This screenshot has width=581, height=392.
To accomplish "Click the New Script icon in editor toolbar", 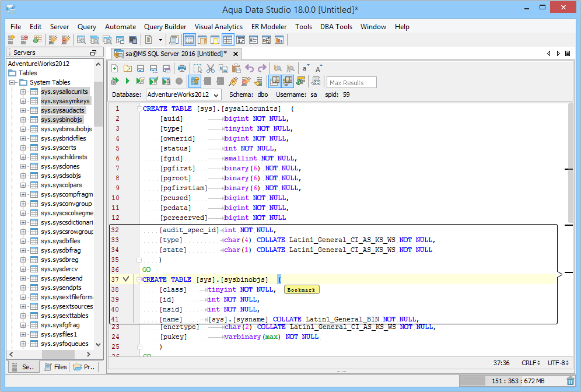I will click(x=115, y=68).
